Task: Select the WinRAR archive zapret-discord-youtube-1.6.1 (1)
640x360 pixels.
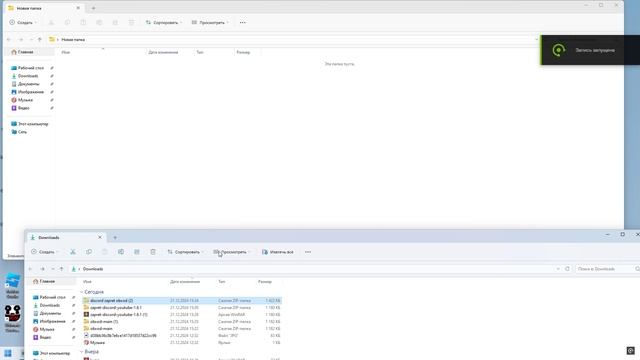Action: pyautogui.click(x=182, y=315)
